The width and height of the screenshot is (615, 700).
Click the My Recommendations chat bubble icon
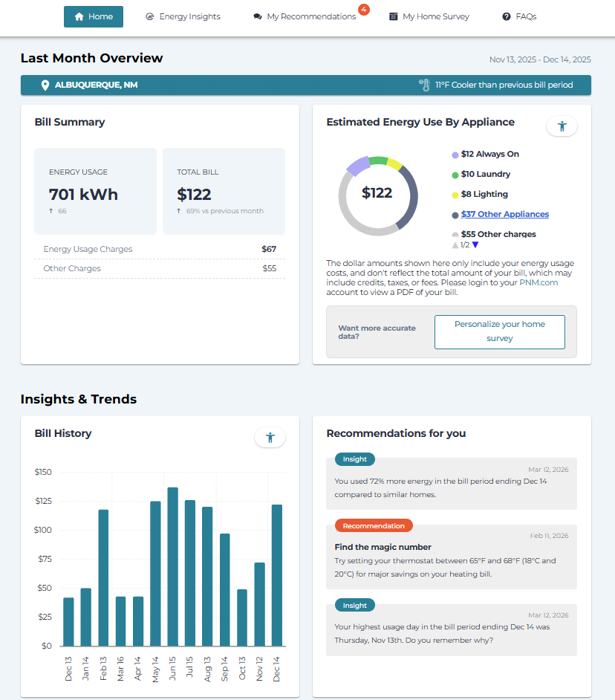point(257,16)
